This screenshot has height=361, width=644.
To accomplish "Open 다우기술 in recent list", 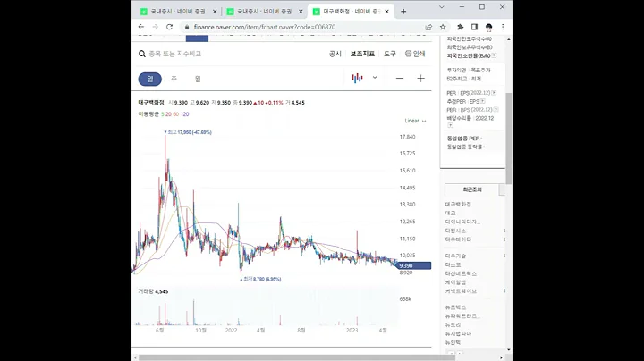I will (455, 256).
